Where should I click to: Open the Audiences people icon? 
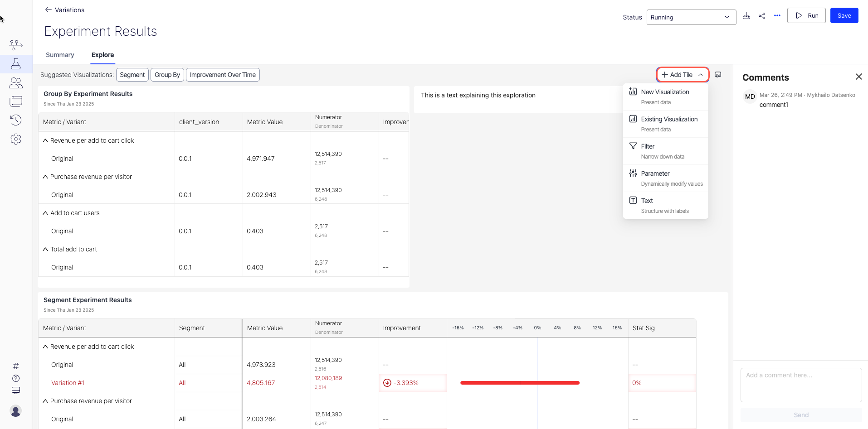pyautogui.click(x=16, y=83)
